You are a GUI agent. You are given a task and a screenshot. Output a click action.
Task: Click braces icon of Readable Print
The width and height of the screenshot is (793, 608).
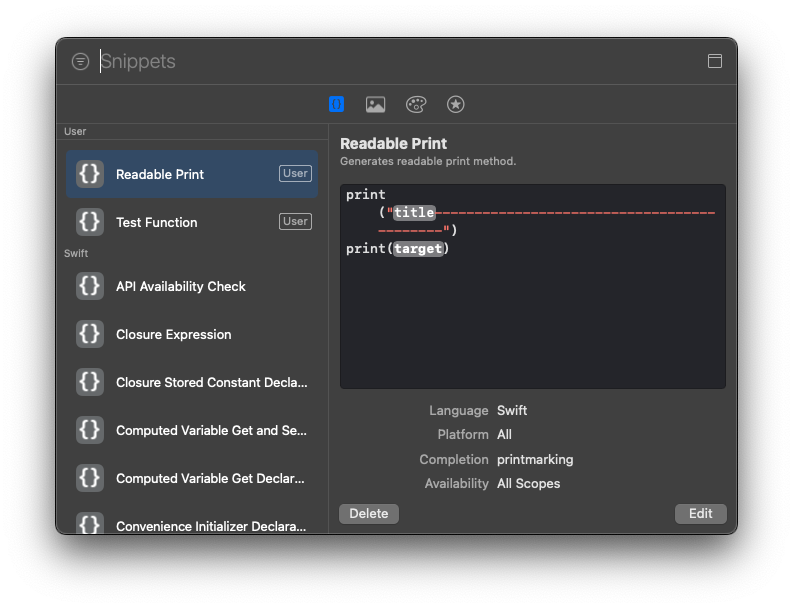pyautogui.click(x=90, y=174)
